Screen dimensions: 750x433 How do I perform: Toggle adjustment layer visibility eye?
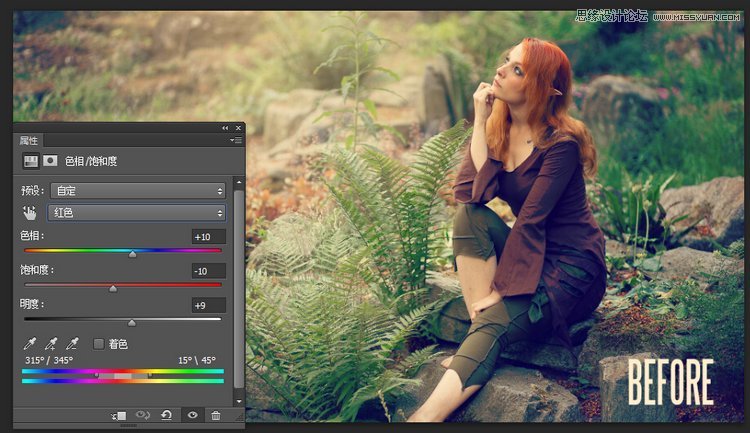click(192, 415)
